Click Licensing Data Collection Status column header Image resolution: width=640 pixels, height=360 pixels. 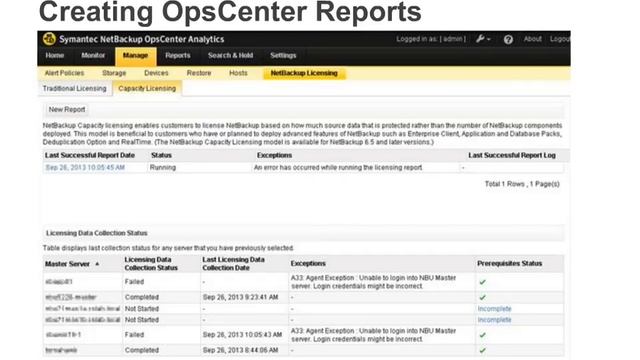[x=151, y=264]
